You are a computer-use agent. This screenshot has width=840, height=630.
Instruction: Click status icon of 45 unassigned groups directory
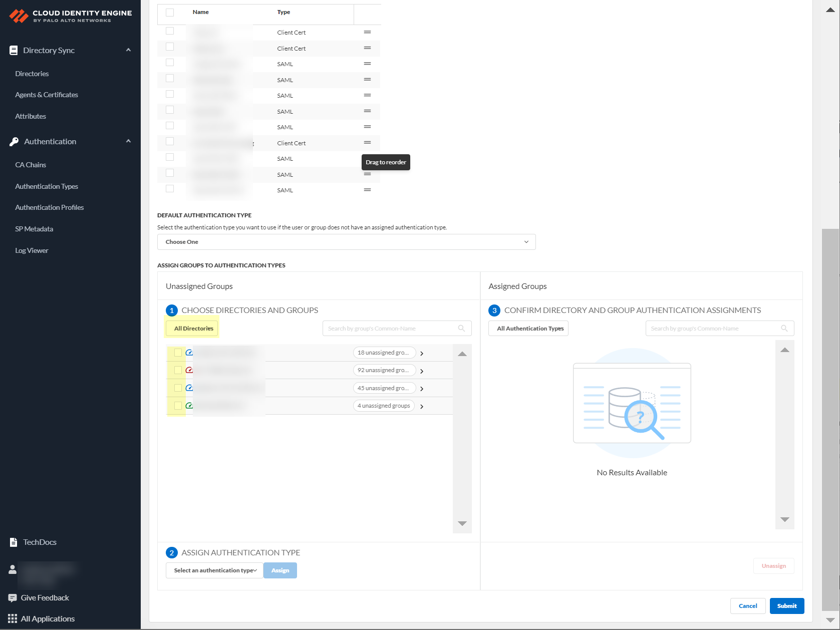189,388
